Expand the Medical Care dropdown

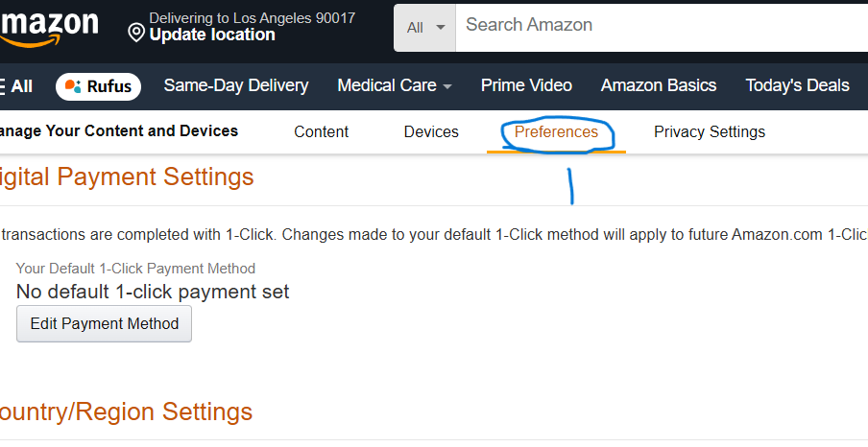(x=394, y=85)
